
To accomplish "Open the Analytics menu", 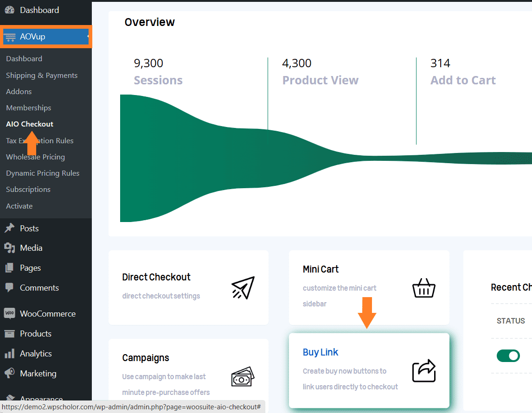I will [x=36, y=354].
